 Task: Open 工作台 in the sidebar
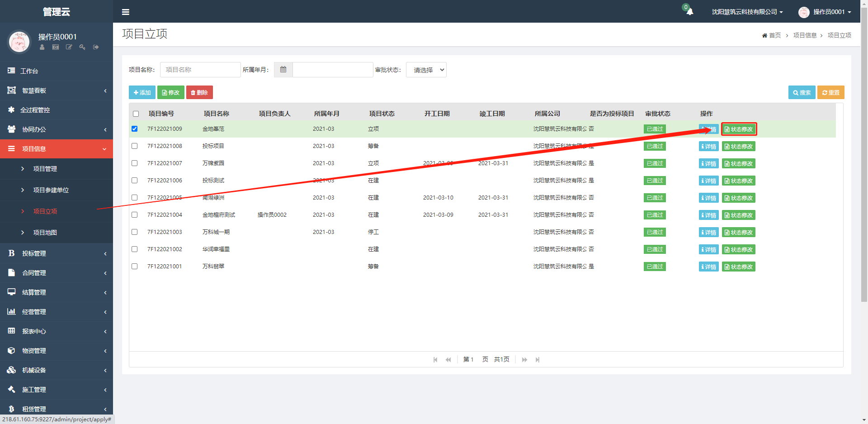57,71
